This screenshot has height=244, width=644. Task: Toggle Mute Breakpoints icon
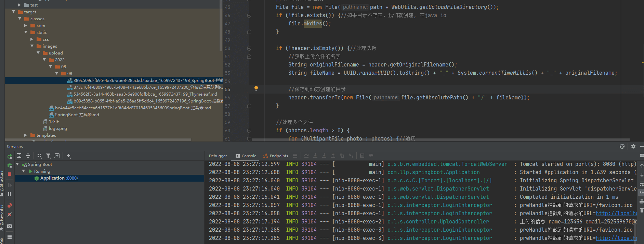tap(10, 215)
